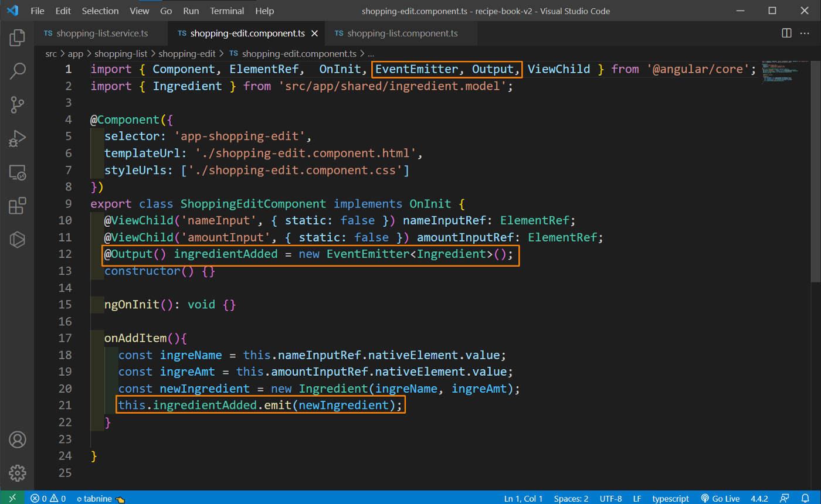Viewport: 821px width, 504px height.
Task: Open the feedback icon in status bar
Action: [x=784, y=498]
